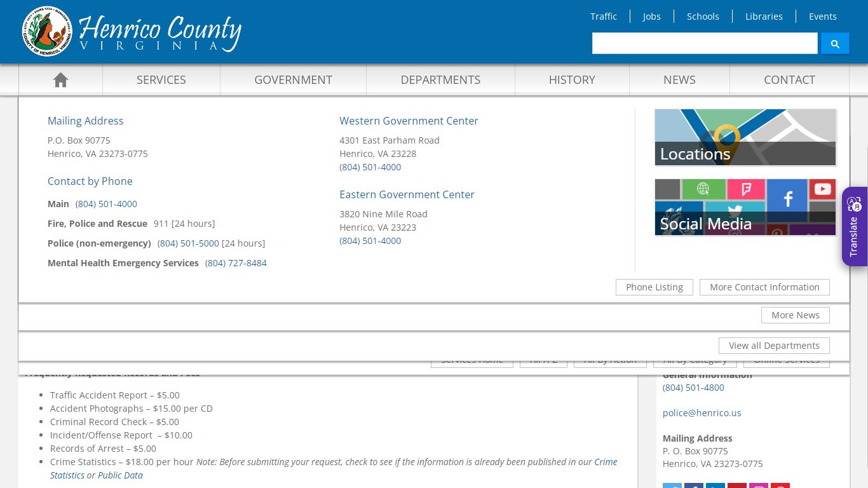Click 'Accident Photographs – $15.00 per CD' item

click(132, 409)
